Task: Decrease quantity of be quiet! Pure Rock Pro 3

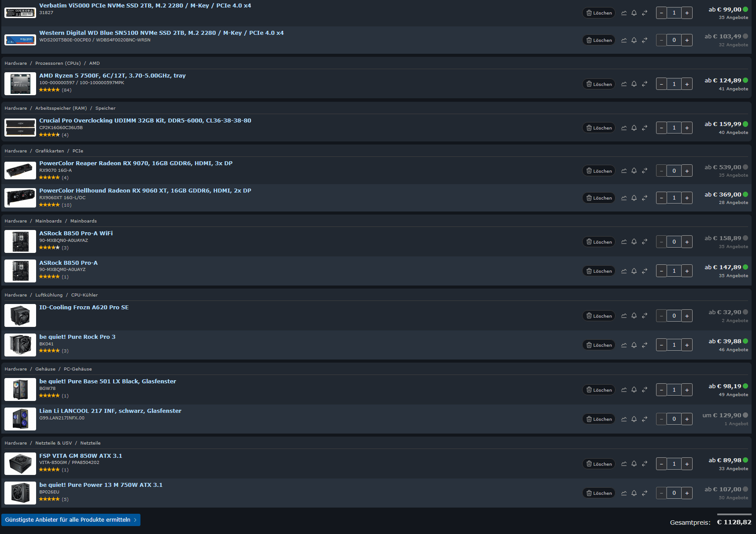Action: [x=661, y=345]
